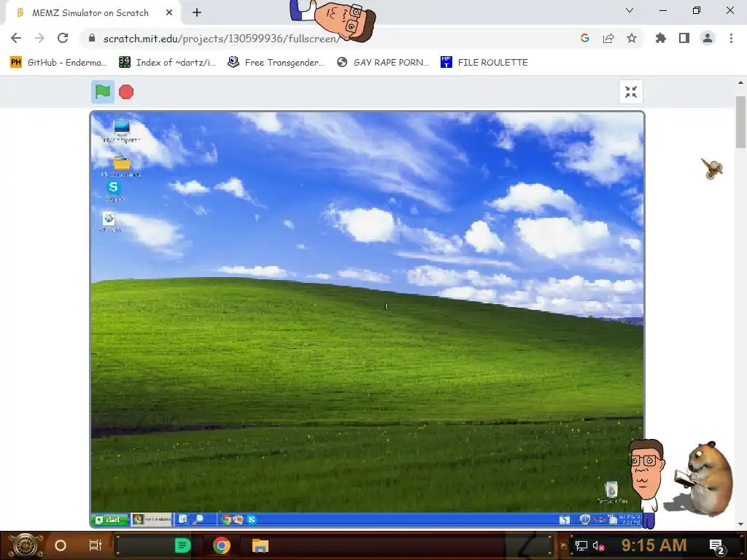
Task: Click the Chrome icon on the Windows taskbar
Action: (222, 545)
